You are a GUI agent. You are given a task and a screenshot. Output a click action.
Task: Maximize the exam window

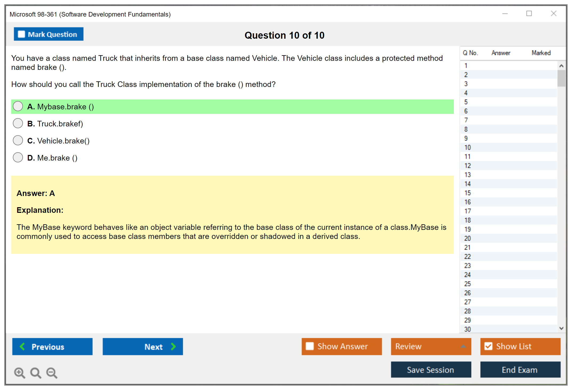coord(529,14)
